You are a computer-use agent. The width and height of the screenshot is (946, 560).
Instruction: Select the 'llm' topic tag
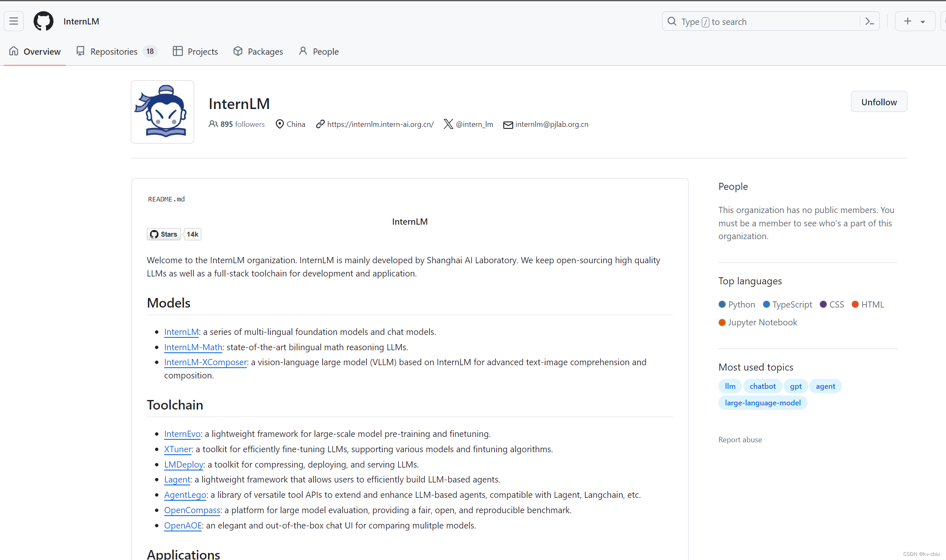(x=730, y=386)
